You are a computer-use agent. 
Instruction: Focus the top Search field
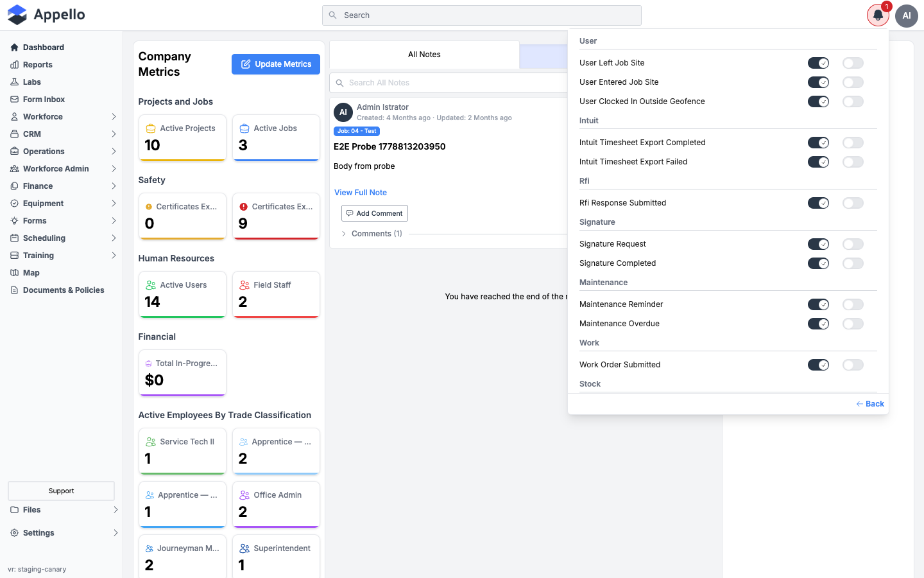pos(482,15)
